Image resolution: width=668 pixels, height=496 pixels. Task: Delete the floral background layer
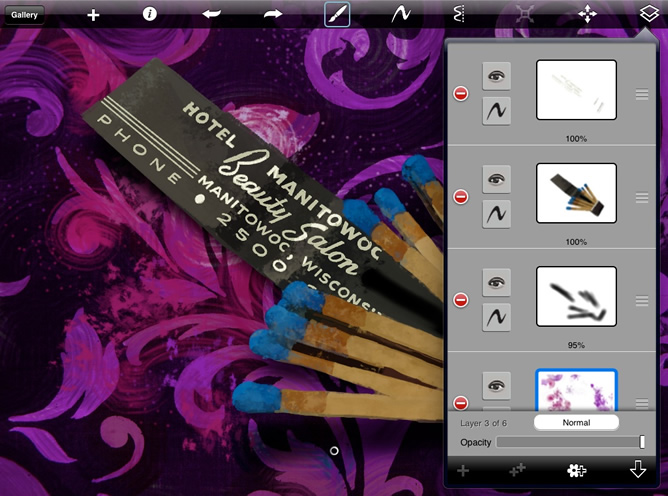(461, 403)
